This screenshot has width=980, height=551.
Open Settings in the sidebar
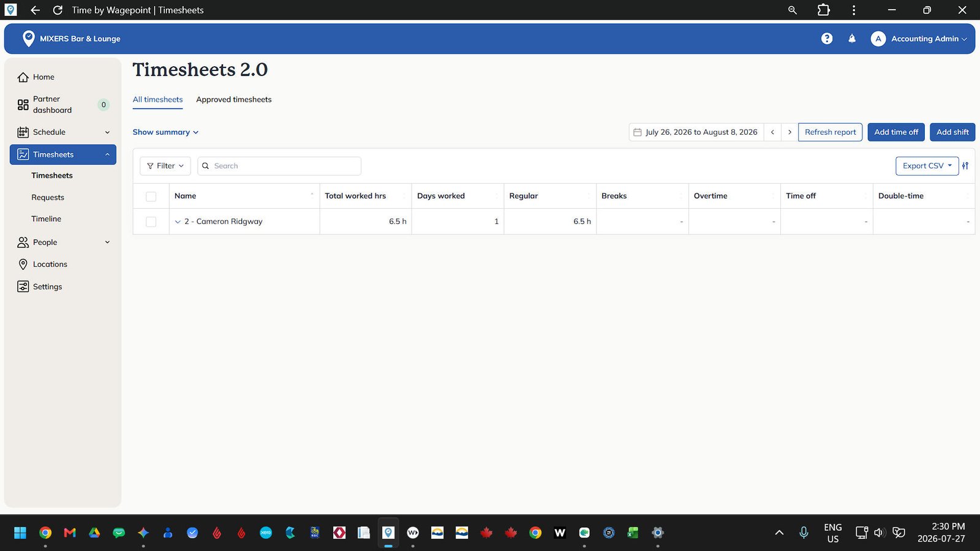pos(47,287)
